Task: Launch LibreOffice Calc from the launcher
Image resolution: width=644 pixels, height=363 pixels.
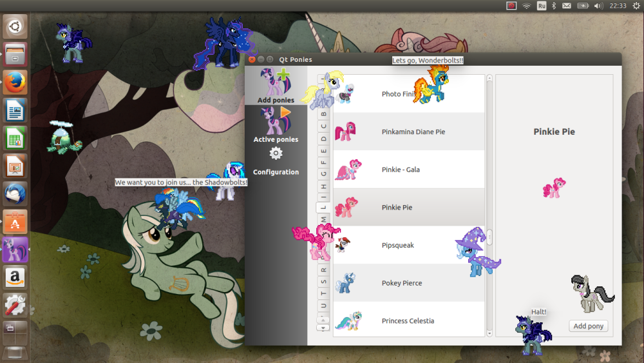Action: point(15,138)
